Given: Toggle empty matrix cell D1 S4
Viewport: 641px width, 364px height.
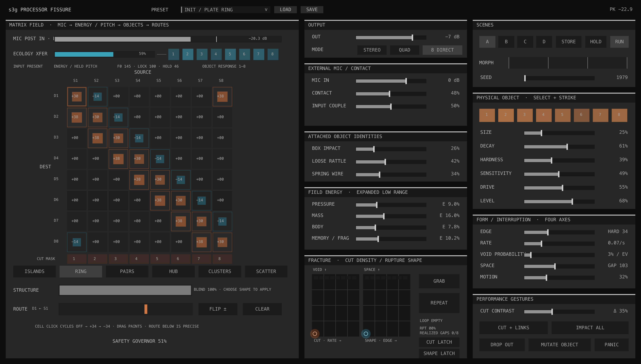Looking at the screenshot, I should coord(139,96).
